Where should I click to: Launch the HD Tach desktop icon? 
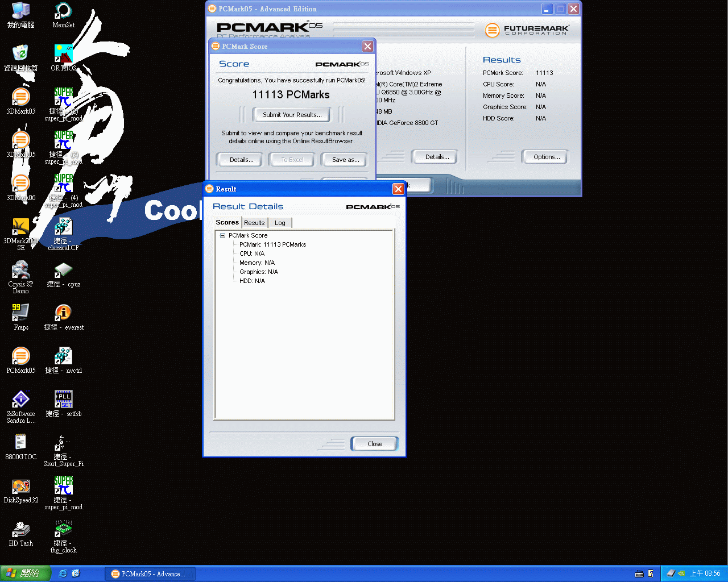pyautogui.click(x=20, y=533)
